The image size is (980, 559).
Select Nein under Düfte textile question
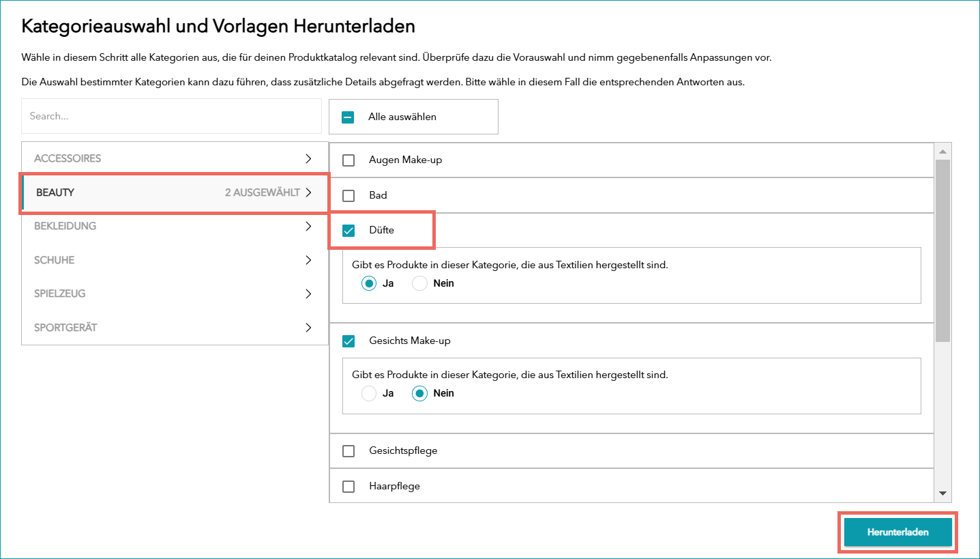420,283
